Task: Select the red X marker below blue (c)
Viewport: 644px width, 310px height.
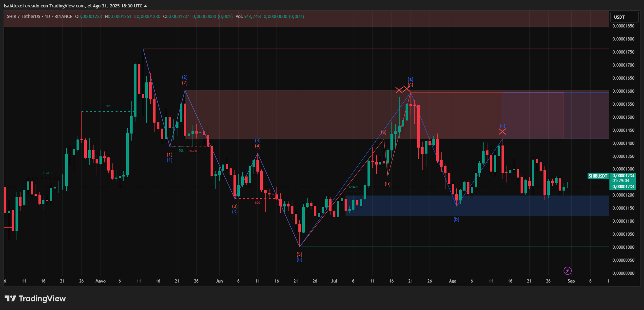Action: [x=502, y=131]
